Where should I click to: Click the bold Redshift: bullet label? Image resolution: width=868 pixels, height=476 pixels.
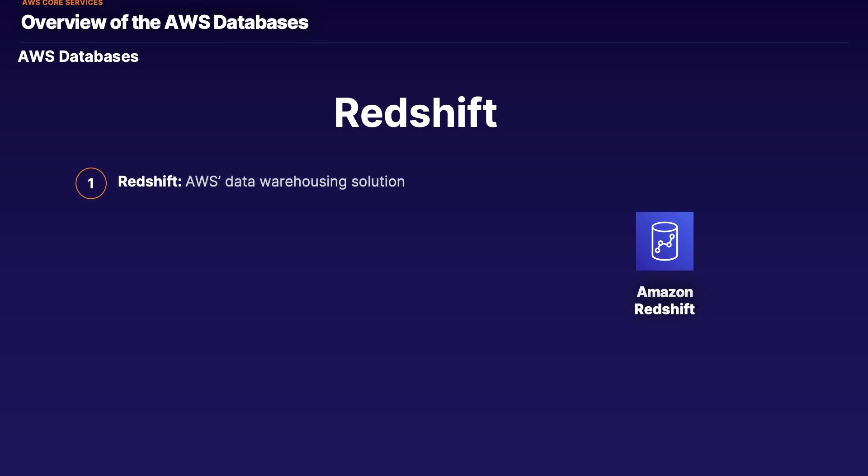pos(150,182)
